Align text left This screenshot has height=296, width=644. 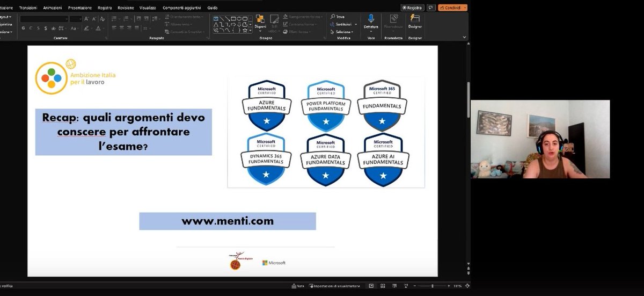tap(114, 28)
